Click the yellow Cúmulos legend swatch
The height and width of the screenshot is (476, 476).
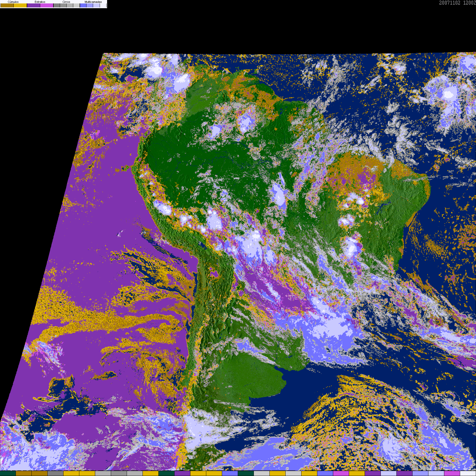coord(20,5)
